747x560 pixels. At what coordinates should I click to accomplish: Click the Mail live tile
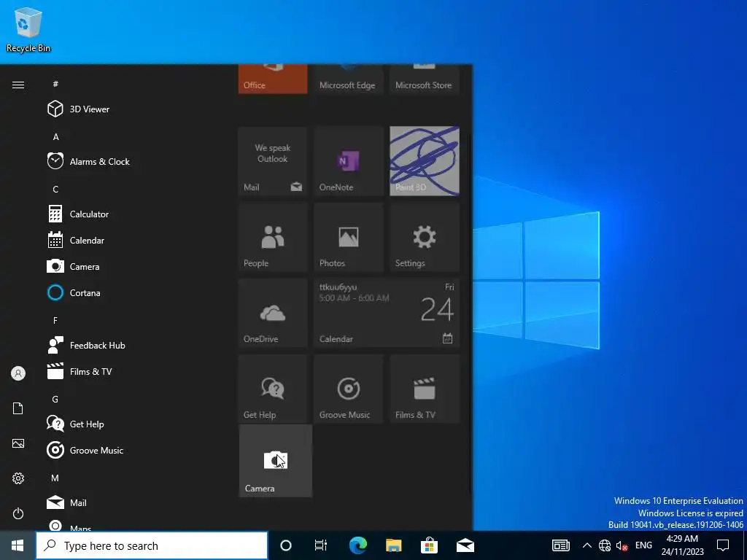pos(273,161)
